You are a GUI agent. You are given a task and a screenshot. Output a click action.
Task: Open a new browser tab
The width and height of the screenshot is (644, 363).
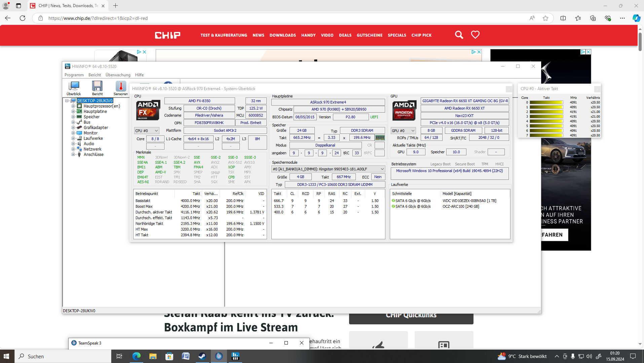click(115, 6)
